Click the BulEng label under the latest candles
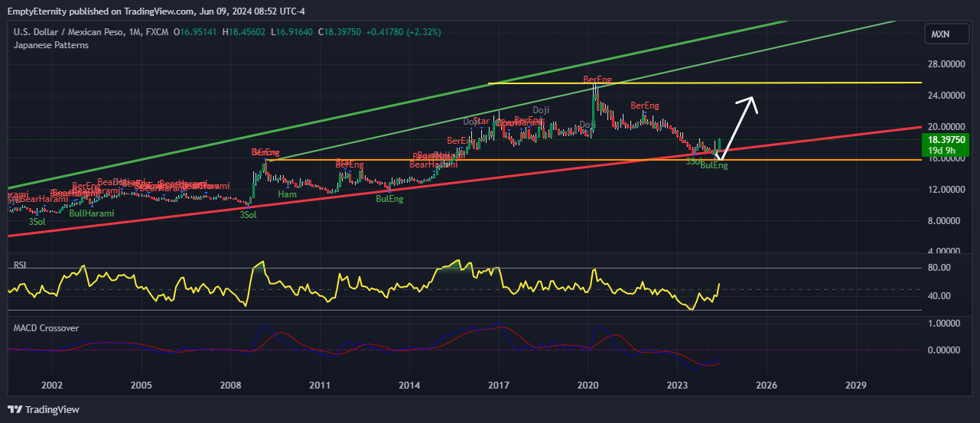This screenshot has height=423, width=980. (714, 165)
